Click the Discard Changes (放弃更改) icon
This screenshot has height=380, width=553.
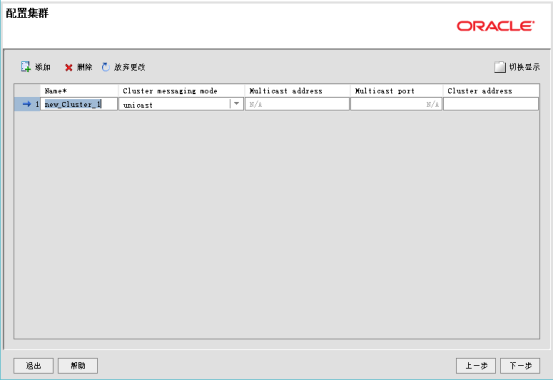[105, 67]
